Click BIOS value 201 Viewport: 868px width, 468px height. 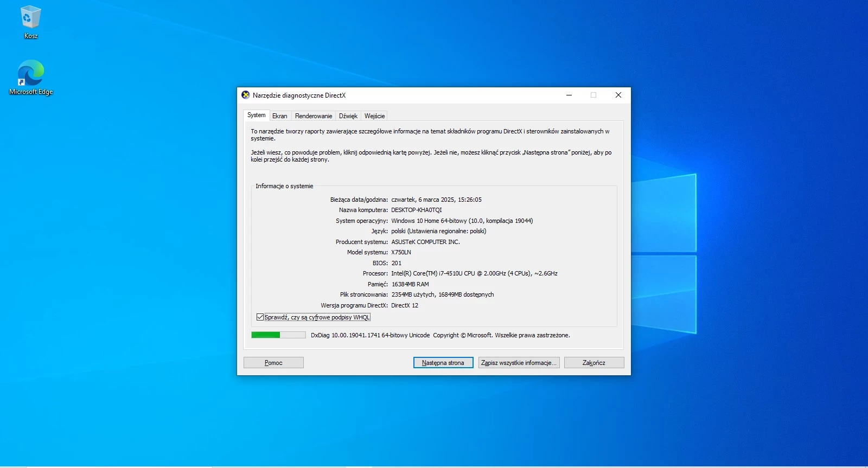coord(397,263)
